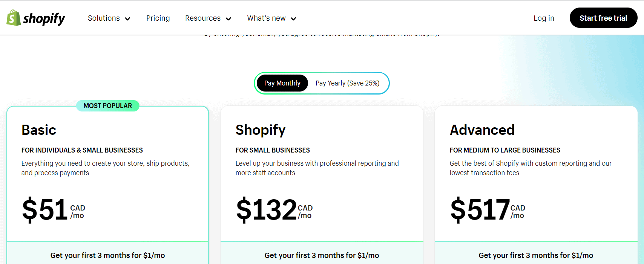644x264 pixels.
Task: Switch to Pay Yearly (Save 25%) billing
Action: (347, 83)
